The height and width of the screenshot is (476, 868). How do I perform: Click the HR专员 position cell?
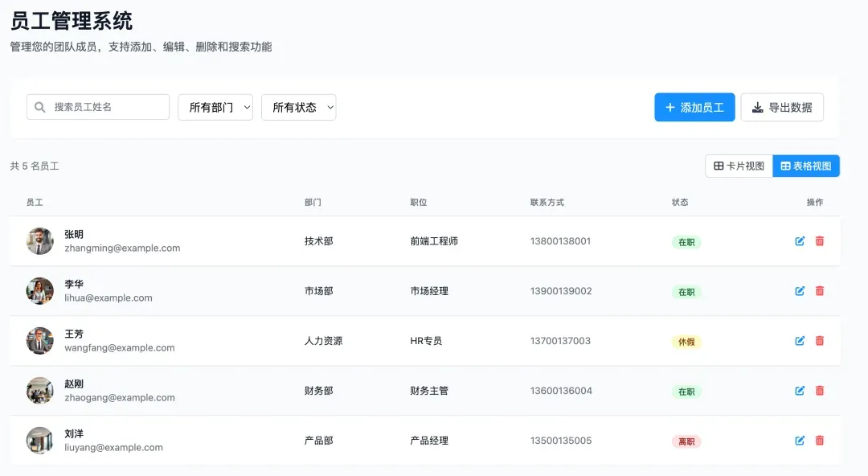click(426, 341)
